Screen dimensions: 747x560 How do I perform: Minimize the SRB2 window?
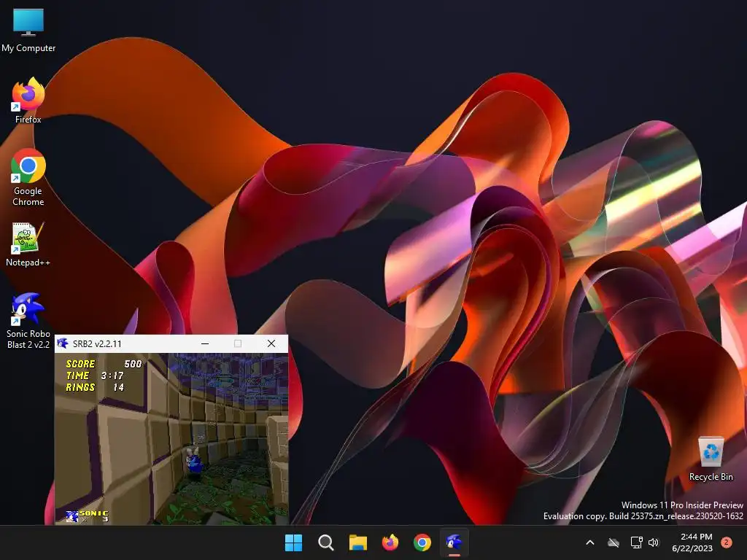pos(205,343)
